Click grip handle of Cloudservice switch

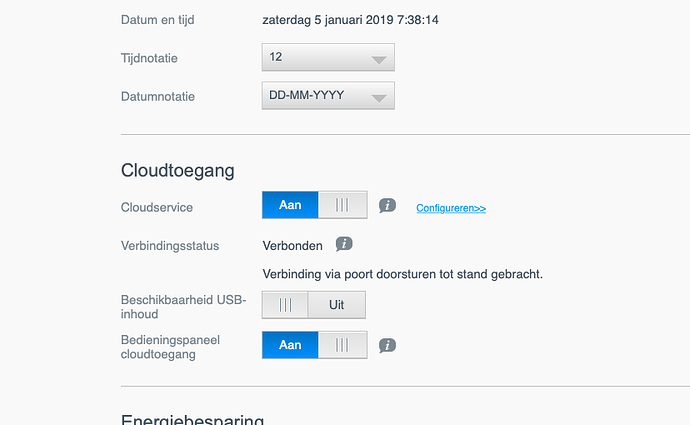point(342,205)
